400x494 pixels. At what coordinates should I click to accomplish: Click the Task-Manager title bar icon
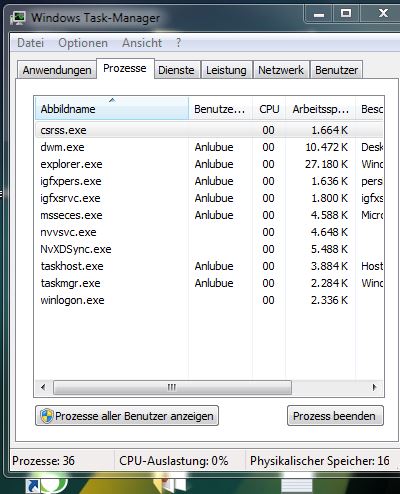[18, 18]
